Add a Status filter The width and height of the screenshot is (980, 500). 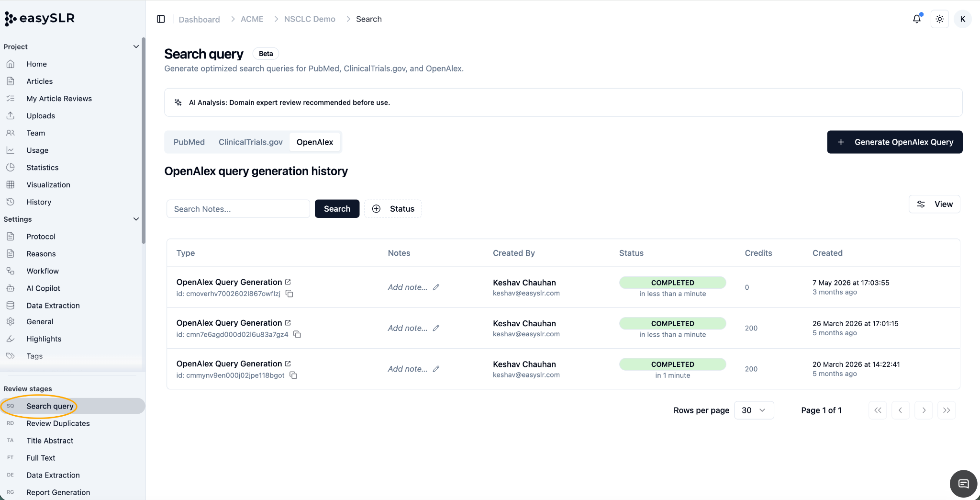[393, 209]
